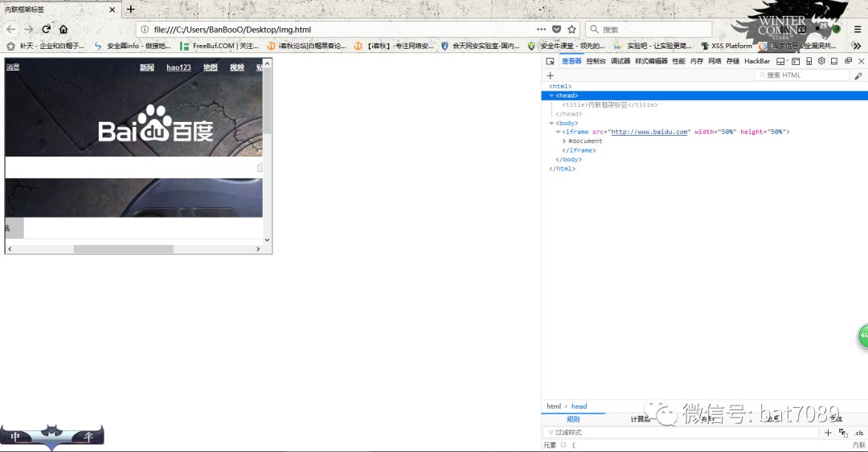Collapse the iframe element node
The width and height of the screenshot is (868, 452).
[558, 132]
